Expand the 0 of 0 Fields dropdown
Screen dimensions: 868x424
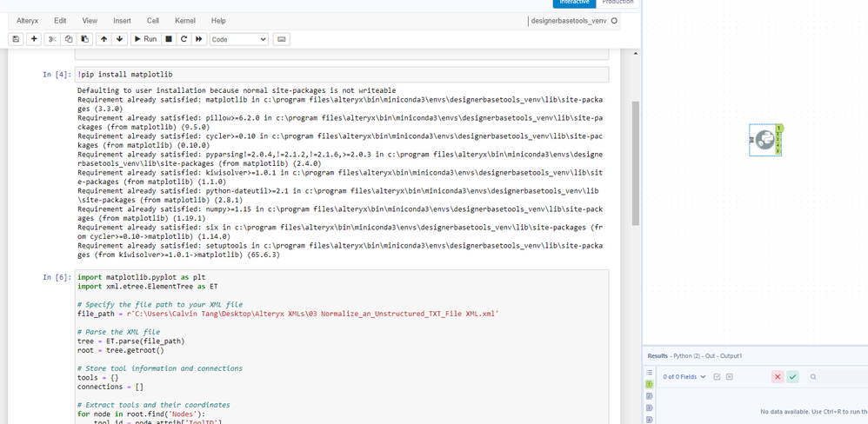684,377
